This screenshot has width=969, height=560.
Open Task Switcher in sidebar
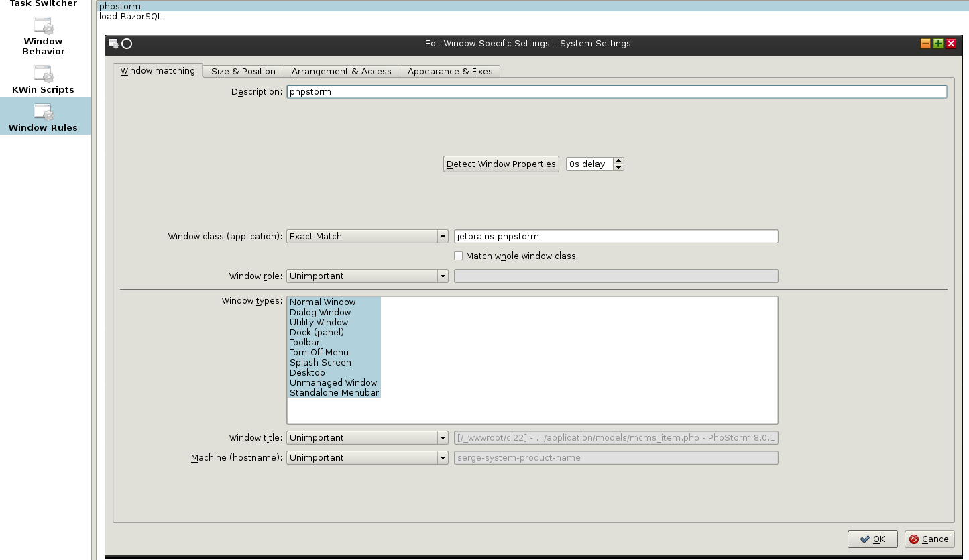[x=44, y=3]
